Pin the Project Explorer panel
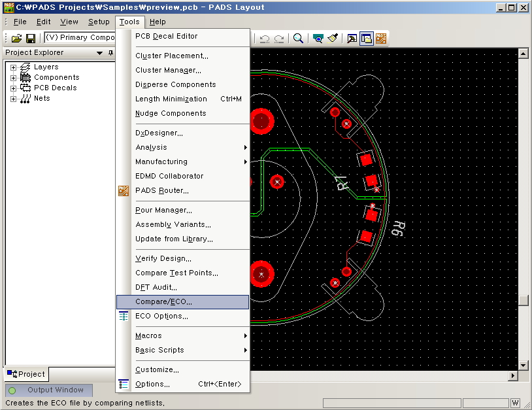This screenshot has height=410, width=532. (110, 52)
